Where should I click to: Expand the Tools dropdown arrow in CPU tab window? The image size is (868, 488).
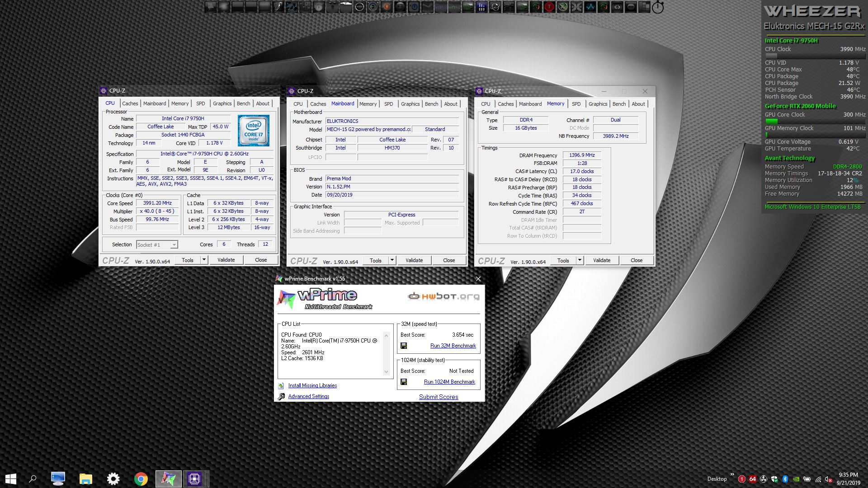coord(204,260)
